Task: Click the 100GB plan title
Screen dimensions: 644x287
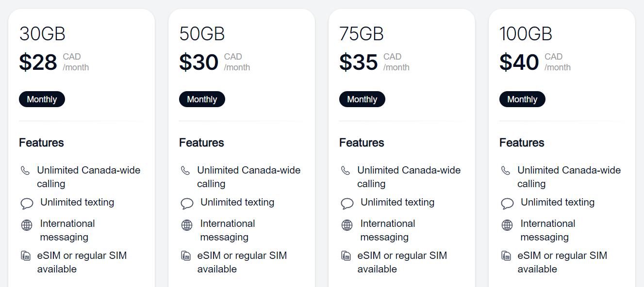Action: pos(526,34)
